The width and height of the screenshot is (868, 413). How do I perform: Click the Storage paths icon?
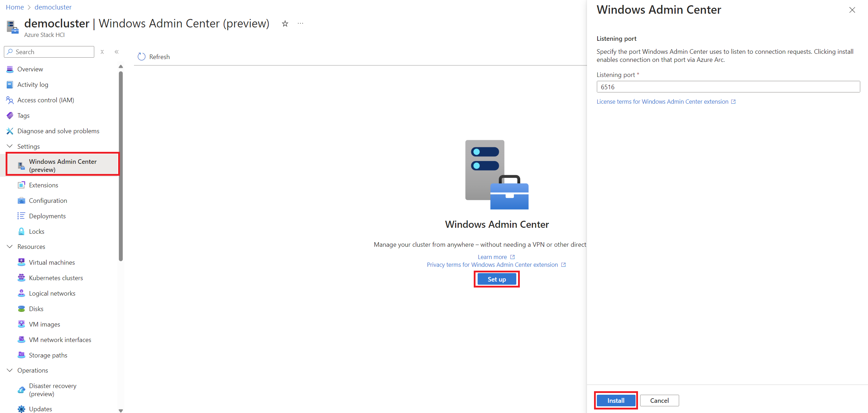(21, 355)
